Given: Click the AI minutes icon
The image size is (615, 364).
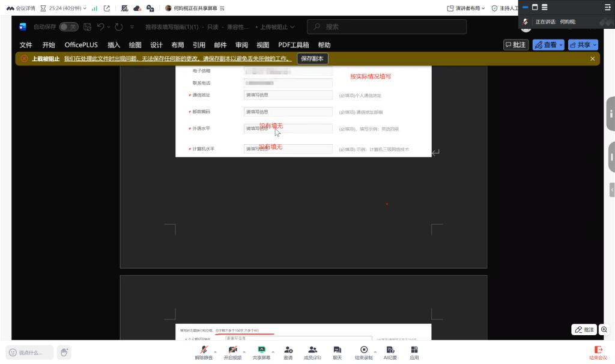Looking at the screenshot, I should [x=390, y=350].
